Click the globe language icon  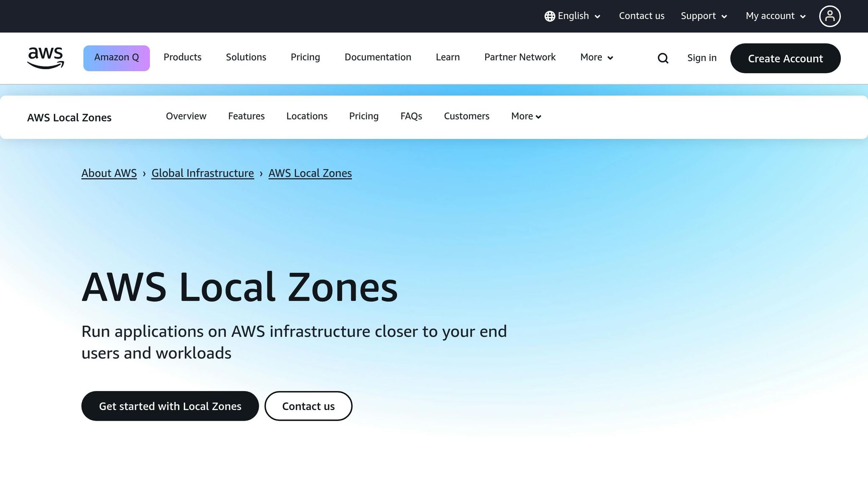(550, 16)
